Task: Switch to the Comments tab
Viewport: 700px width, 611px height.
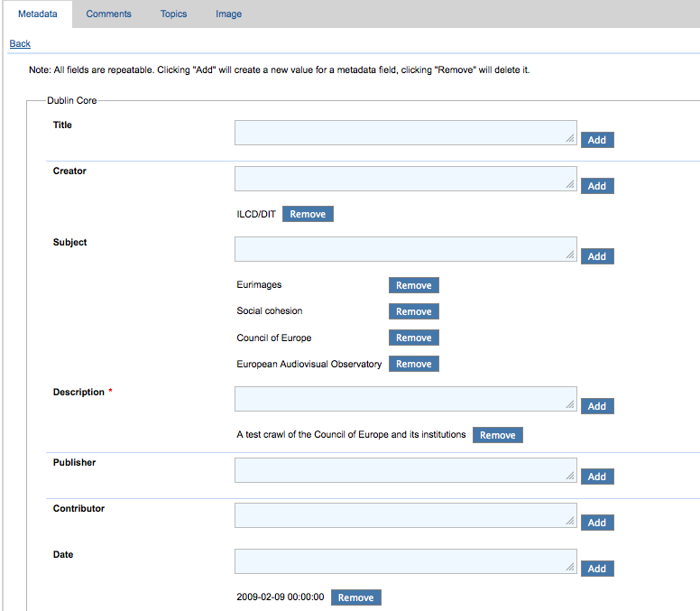Action: click(108, 14)
